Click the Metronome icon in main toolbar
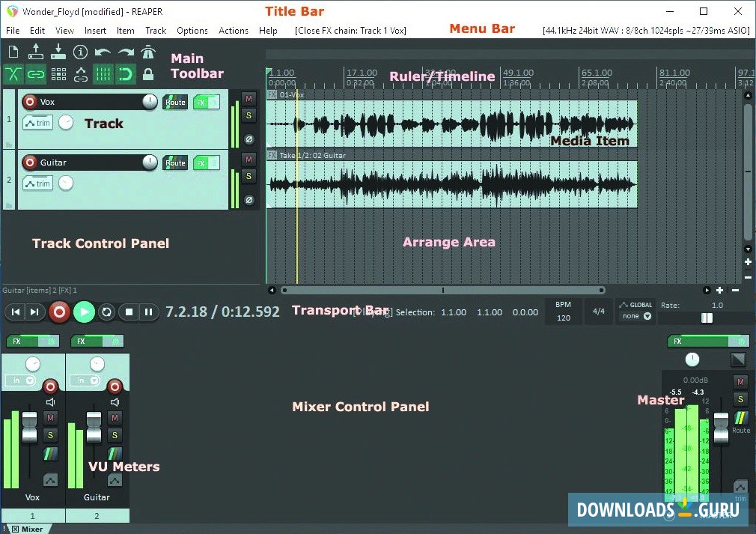Image resolution: width=756 pixels, height=534 pixels. point(148,52)
